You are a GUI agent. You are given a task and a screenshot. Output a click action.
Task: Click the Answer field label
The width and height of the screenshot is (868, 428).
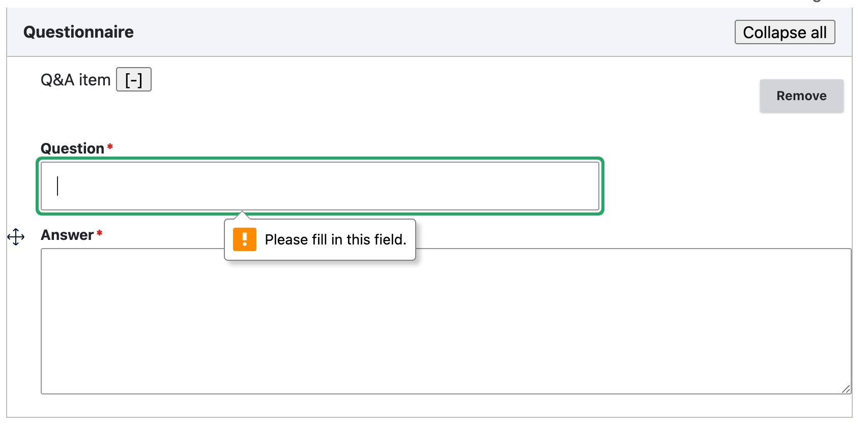(x=67, y=235)
